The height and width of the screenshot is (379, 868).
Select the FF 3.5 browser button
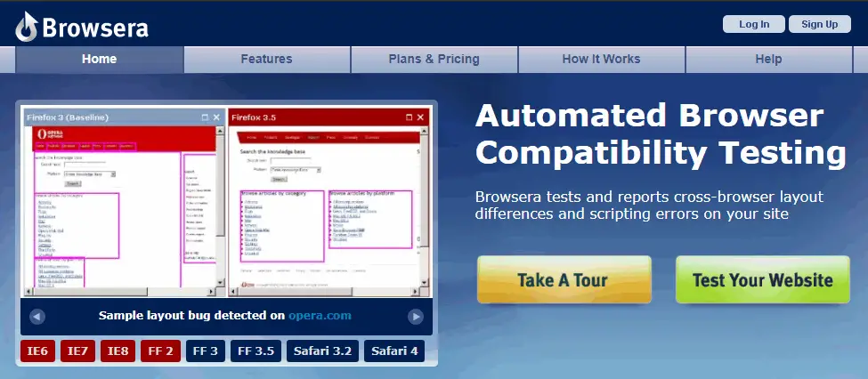(256, 351)
